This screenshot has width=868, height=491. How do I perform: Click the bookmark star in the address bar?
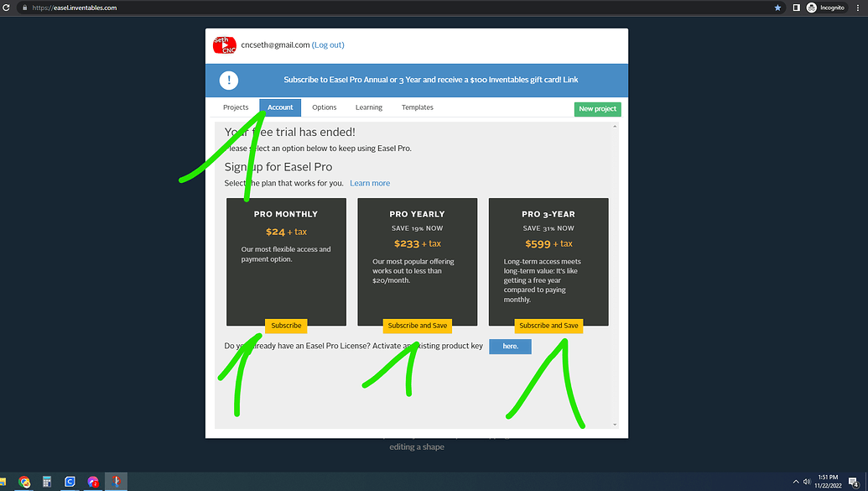[x=777, y=7]
